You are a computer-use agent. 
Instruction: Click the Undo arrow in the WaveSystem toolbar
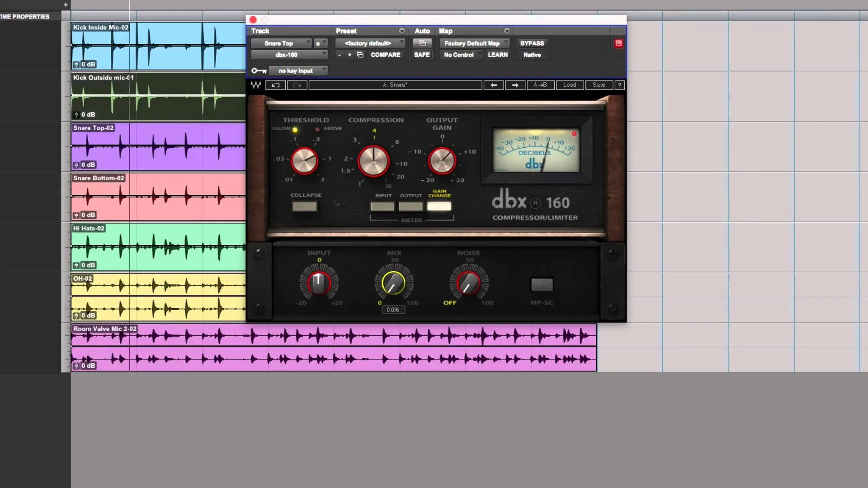click(275, 85)
